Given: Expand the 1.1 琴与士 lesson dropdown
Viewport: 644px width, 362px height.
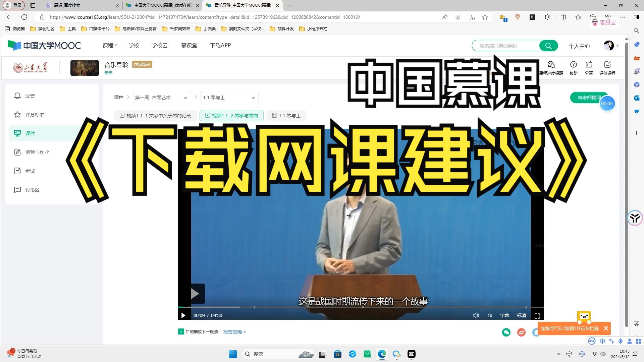Looking at the screenshot, I should pyautogui.click(x=229, y=98).
